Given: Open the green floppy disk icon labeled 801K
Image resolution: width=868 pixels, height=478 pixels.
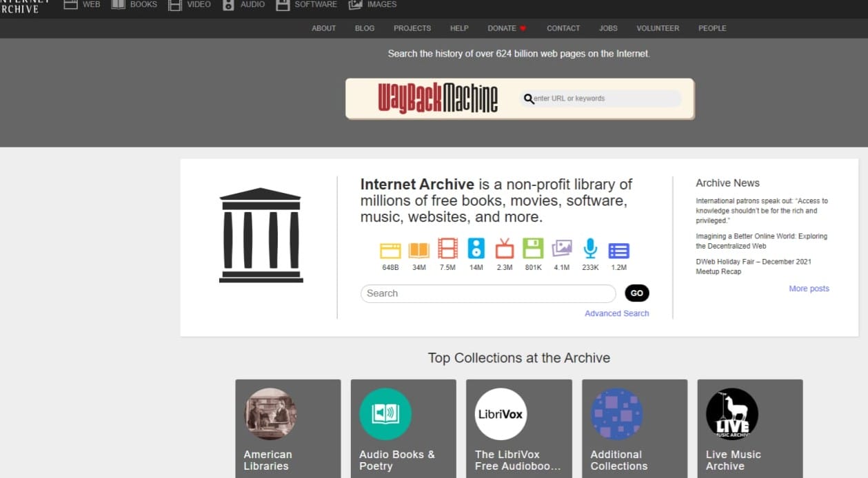Looking at the screenshot, I should 533,249.
